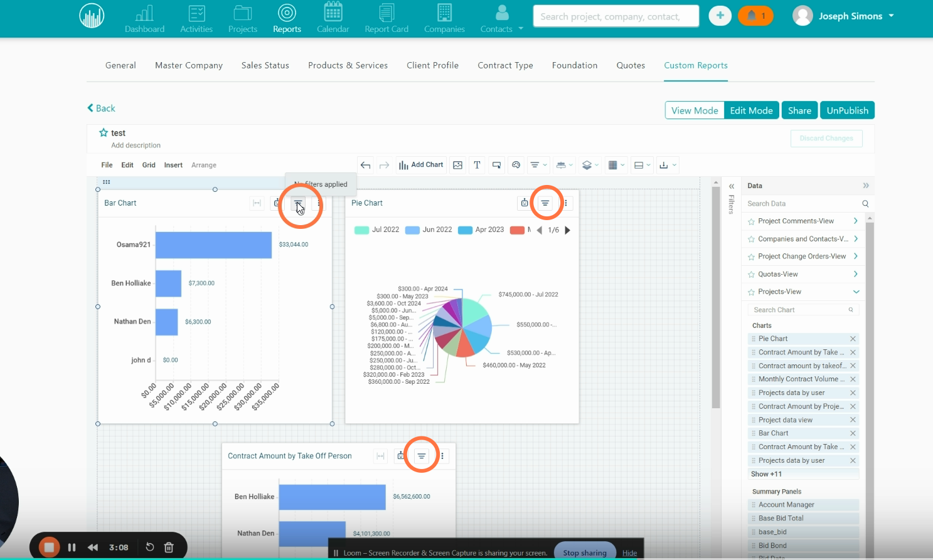Image resolution: width=933 pixels, height=560 pixels.
Task: Click the Add Chart button
Action: click(x=421, y=165)
